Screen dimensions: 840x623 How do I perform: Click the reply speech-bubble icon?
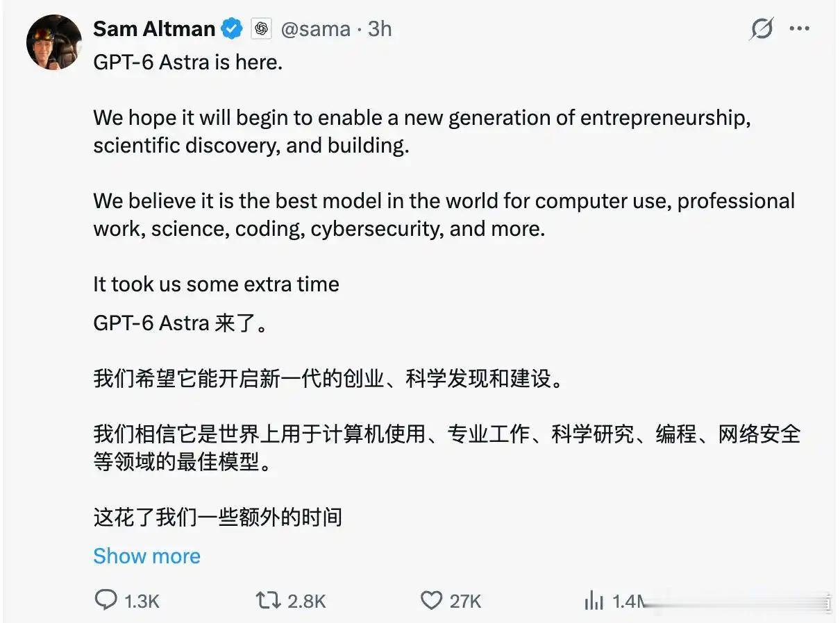coord(105,599)
